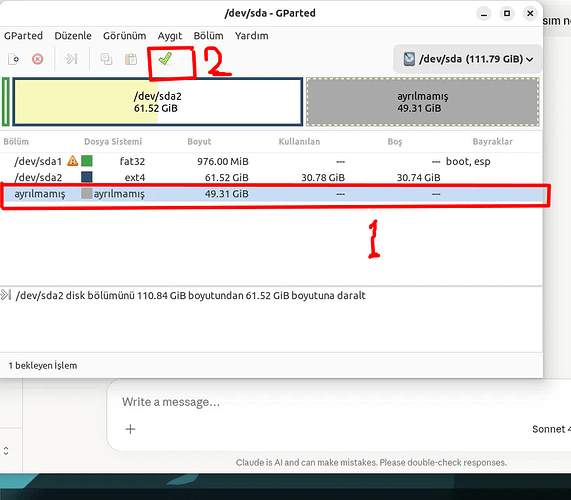Open the Düzenle menu

coord(73,36)
